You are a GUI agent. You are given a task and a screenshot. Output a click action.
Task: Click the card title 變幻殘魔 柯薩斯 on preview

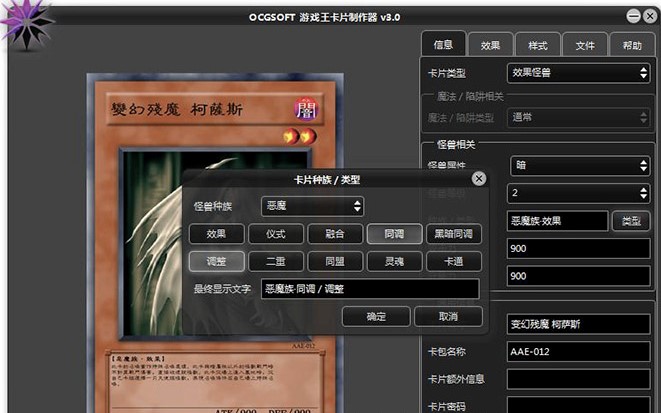click(x=177, y=110)
